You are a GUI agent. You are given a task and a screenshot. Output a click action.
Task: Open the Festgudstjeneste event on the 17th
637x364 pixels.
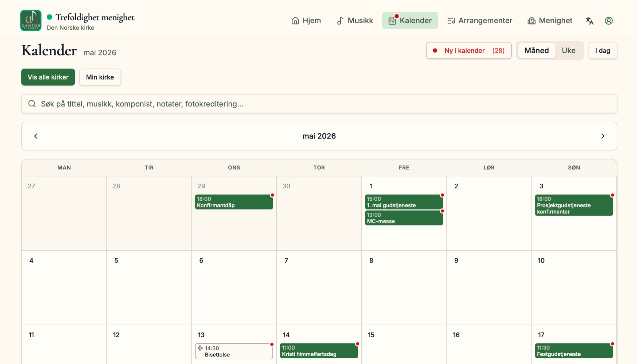pyautogui.click(x=574, y=351)
